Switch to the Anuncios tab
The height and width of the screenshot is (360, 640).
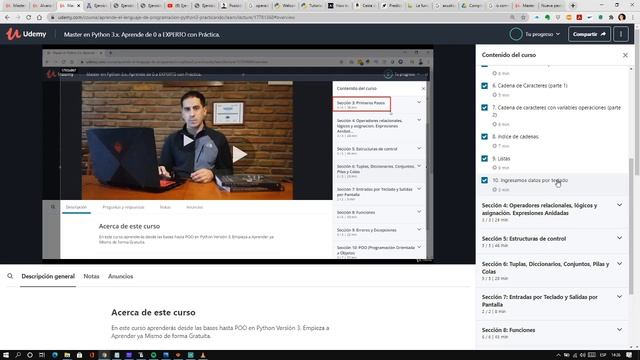tap(120, 276)
